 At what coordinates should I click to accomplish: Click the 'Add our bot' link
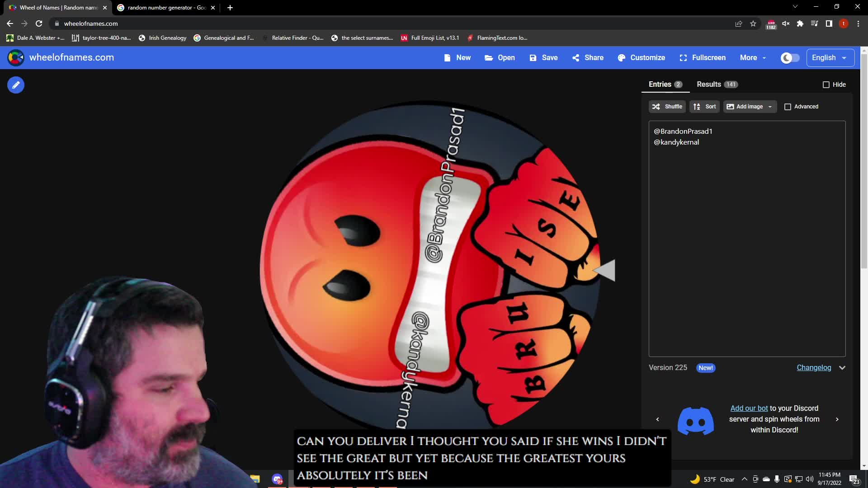749,408
